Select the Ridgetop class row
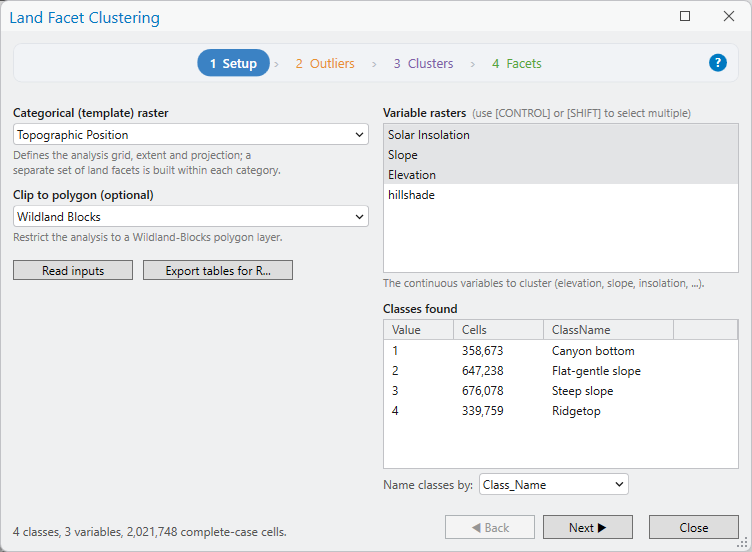The width and height of the screenshot is (752, 552). [x=561, y=411]
